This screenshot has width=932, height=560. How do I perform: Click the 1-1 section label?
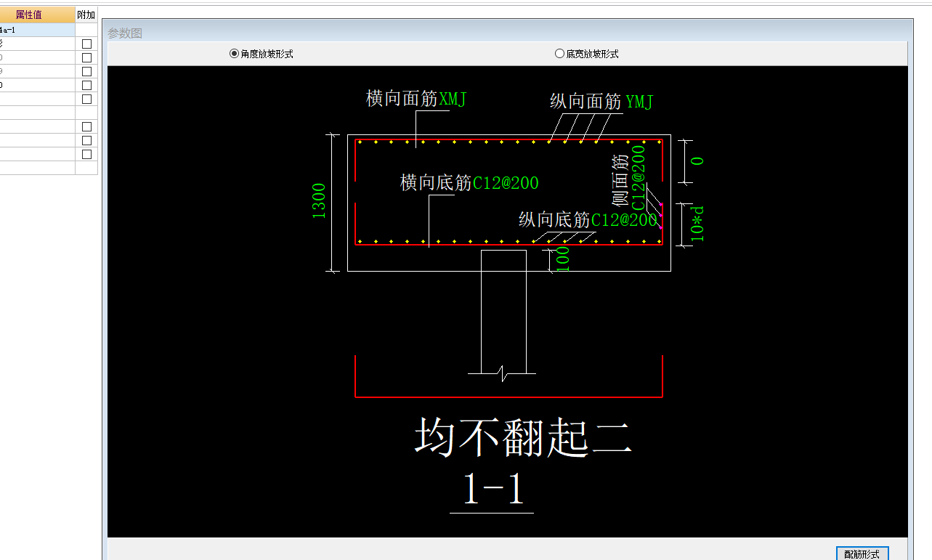pyautogui.click(x=493, y=489)
